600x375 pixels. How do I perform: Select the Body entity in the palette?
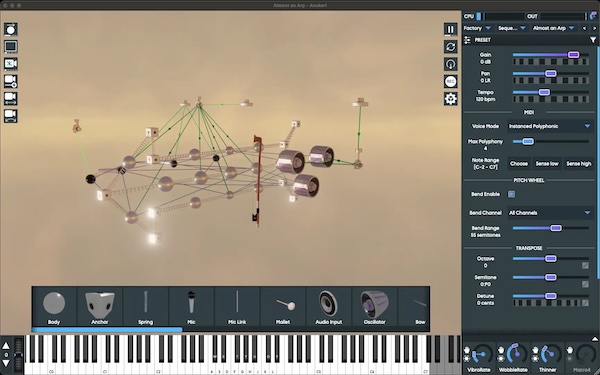(x=54, y=307)
